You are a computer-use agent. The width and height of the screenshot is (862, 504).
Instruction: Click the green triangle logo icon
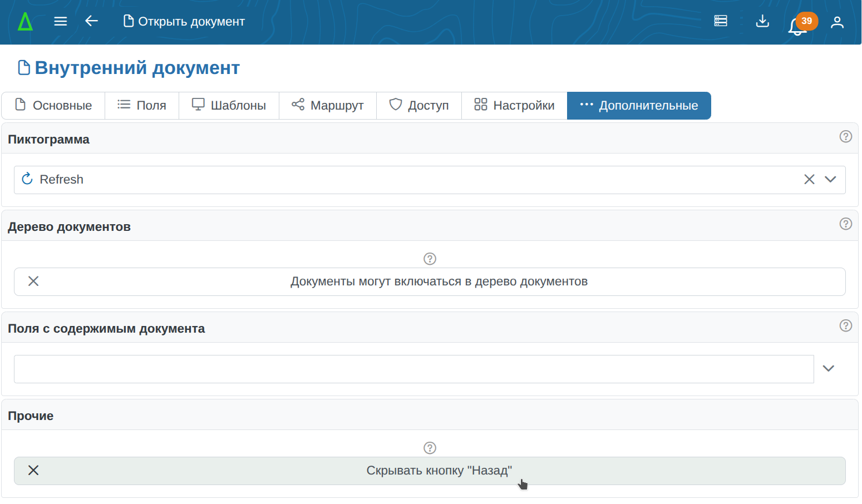[25, 22]
